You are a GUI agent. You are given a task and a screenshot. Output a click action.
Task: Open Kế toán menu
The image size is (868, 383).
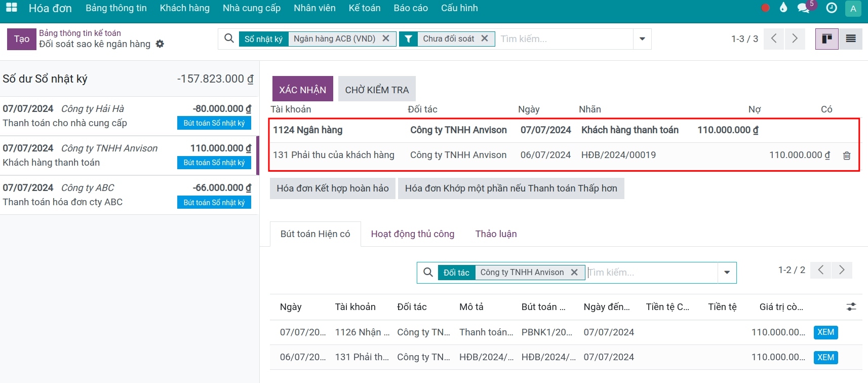(x=365, y=8)
